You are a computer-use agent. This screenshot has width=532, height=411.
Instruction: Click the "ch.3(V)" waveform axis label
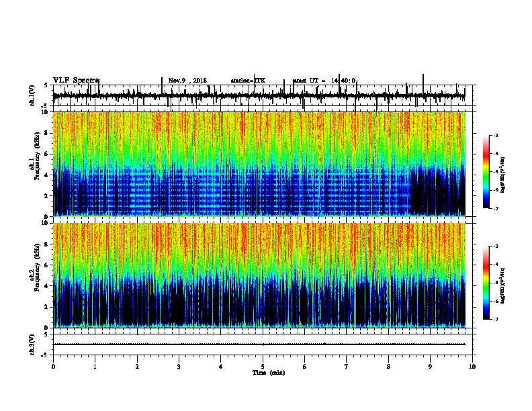(32, 345)
